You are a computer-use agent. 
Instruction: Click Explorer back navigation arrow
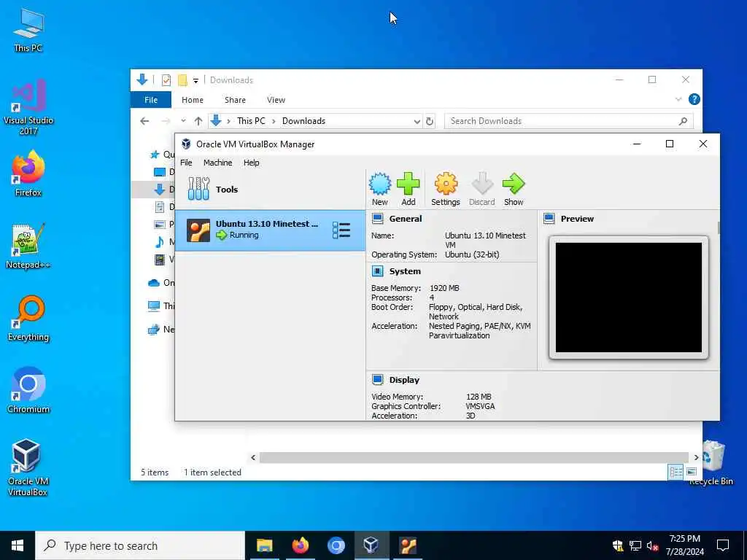pos(145,121)
